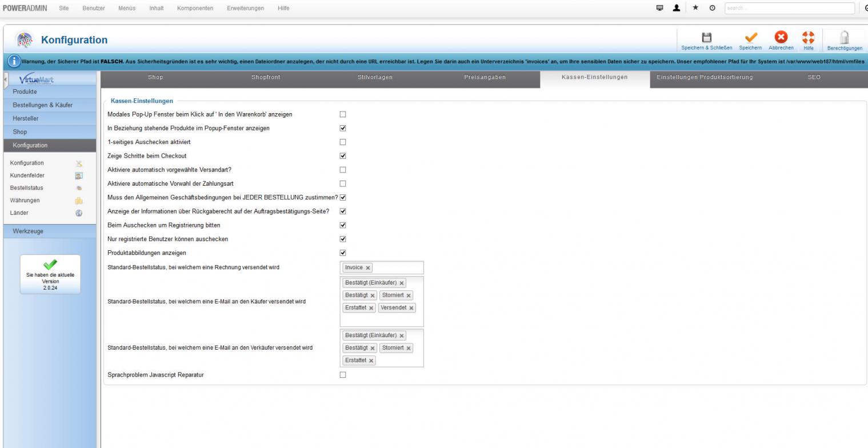868x448 pixels.
Task: Open Kundenfelder in the sidebar
Action: (x=27, y=175)
